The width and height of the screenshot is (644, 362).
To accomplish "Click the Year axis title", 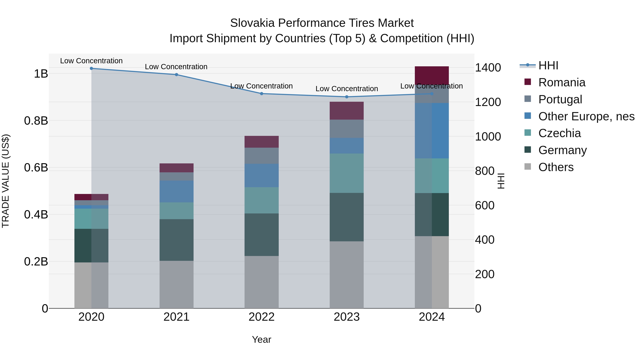I will tap(262, 339).
